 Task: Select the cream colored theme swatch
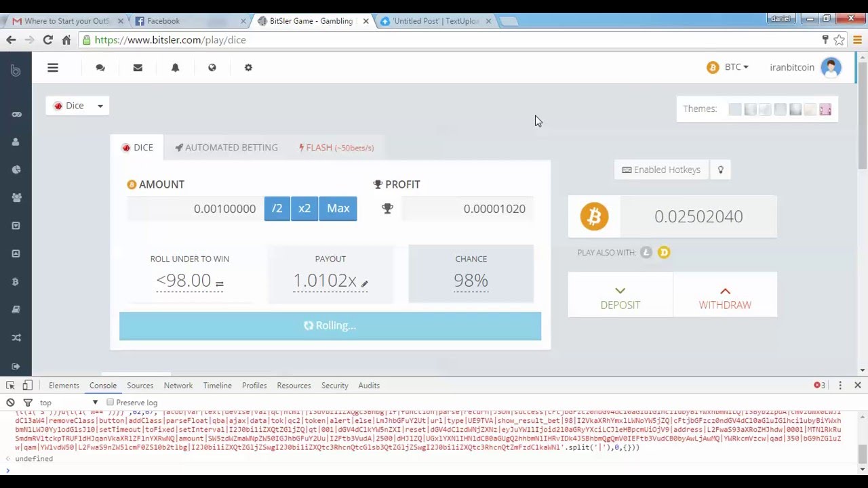[810, 110]
